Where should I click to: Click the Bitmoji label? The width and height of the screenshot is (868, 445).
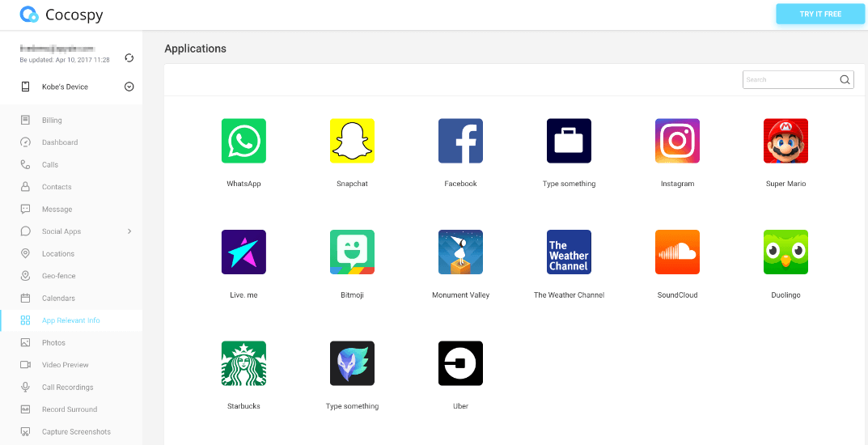click(352, 295)
